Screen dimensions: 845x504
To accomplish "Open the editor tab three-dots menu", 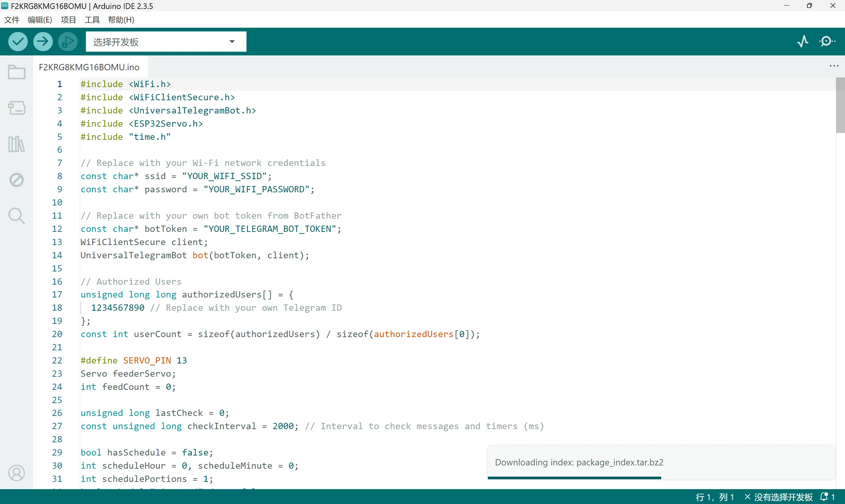I will coord(834,66).
